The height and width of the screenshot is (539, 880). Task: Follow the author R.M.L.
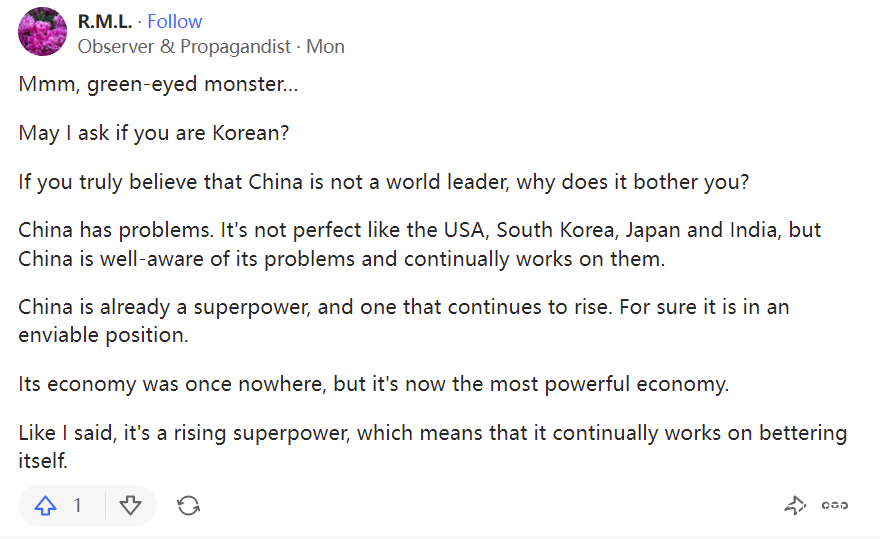(x=175, y=21)
